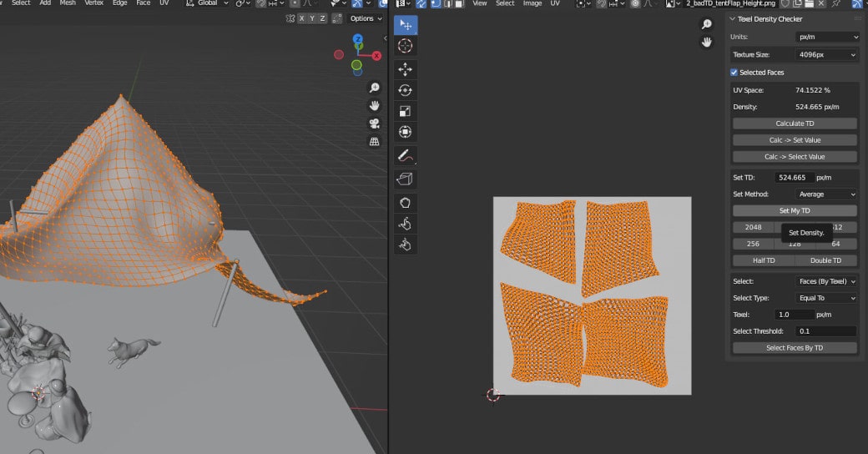Pick the 2D Cursor tool

point(406,46)
